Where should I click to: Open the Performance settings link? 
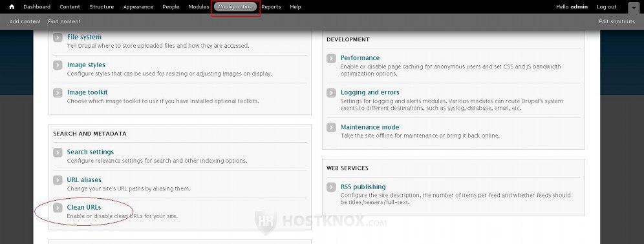point(360,58)
